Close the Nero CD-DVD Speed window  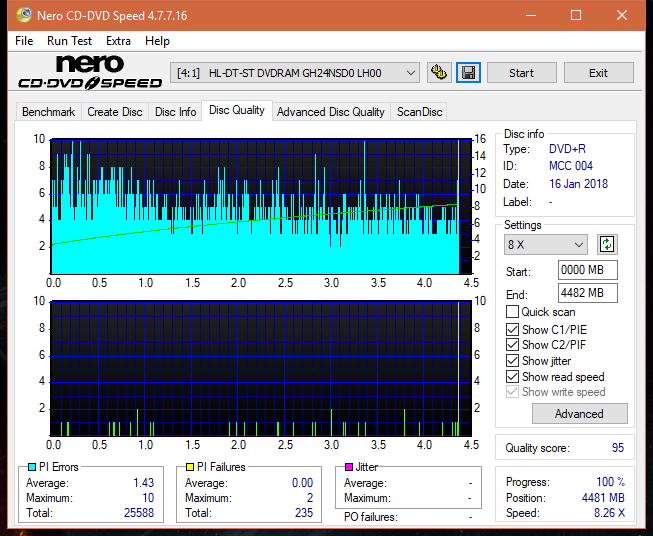click(622, 15)
